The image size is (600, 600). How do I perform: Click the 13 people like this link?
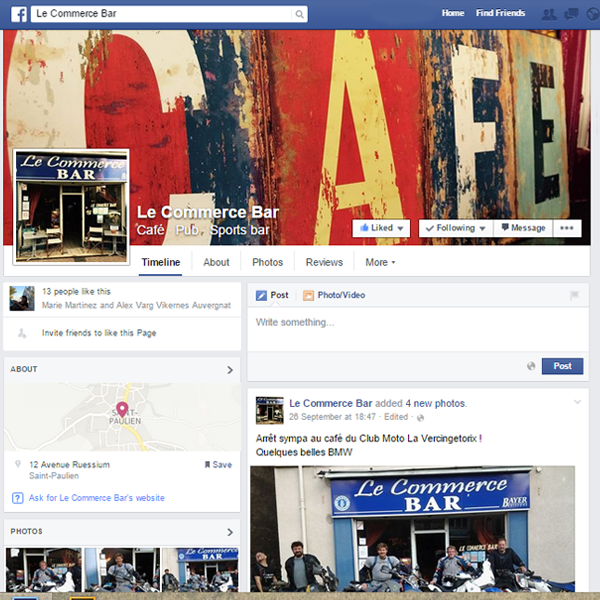click(x=76, y=292)
